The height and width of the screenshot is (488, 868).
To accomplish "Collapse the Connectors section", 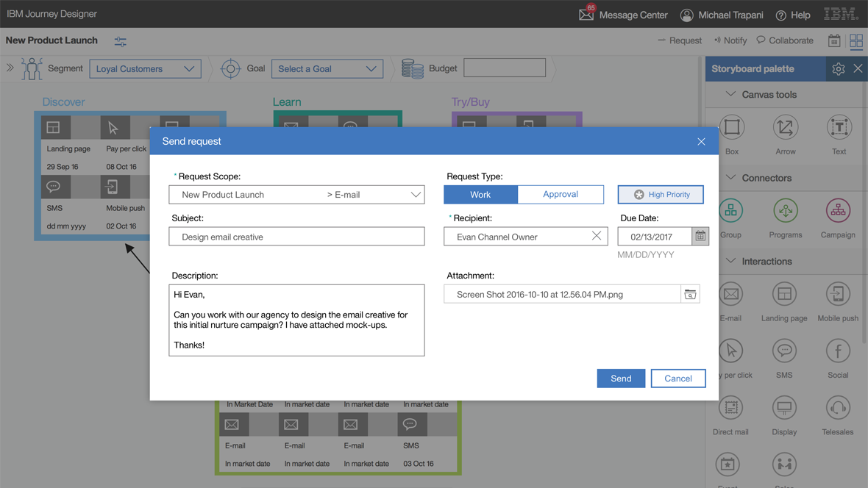I will 730,178.
